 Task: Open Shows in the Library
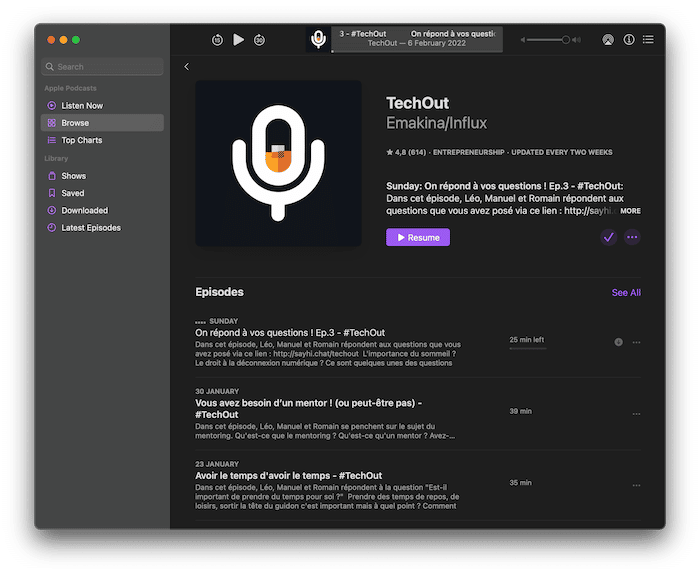[102, 176]
